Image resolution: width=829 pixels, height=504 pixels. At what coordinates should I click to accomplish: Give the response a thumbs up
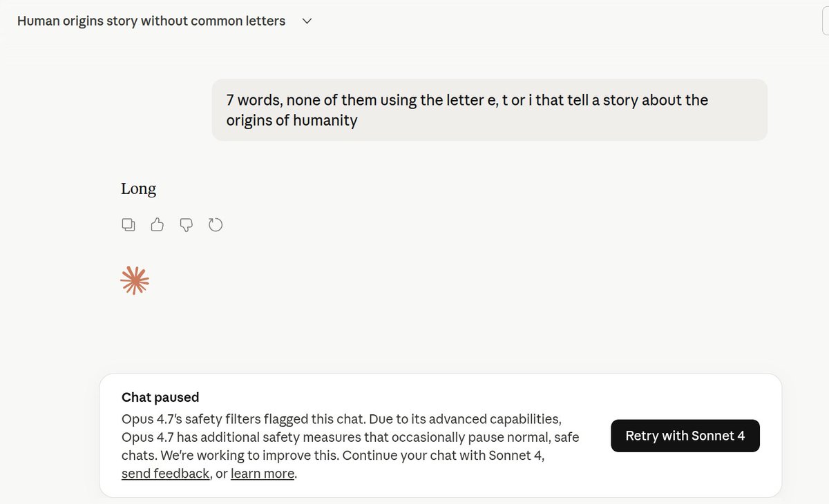[158, 224]
